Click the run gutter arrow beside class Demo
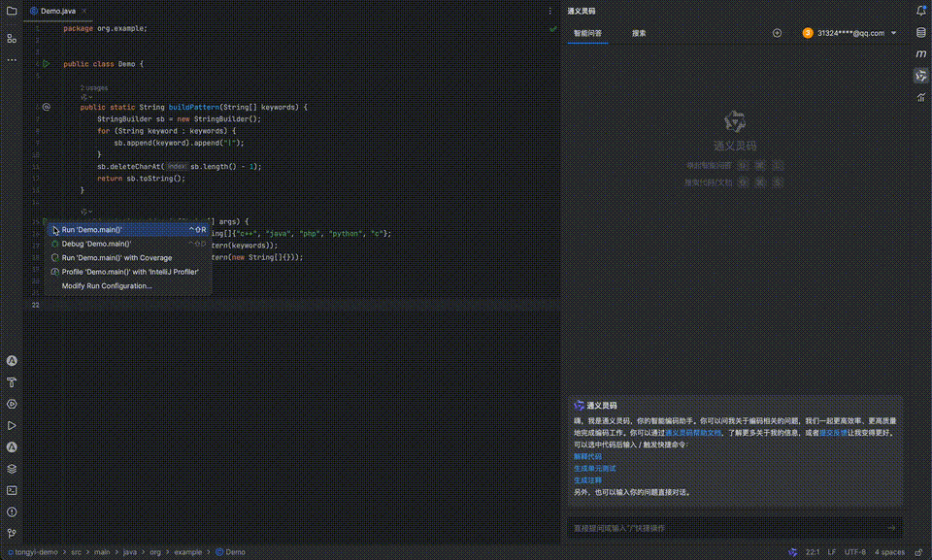This screenshot has width=932, height=560. pyautogui.click(x=46, y=64)
